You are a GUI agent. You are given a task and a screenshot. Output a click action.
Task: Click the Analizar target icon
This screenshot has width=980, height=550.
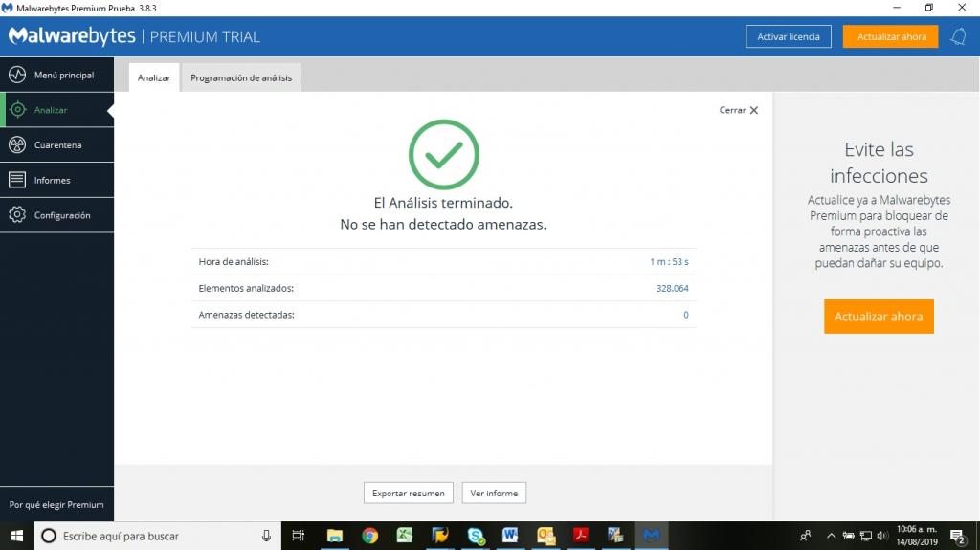pyautogui.click(x=17, y=110)
